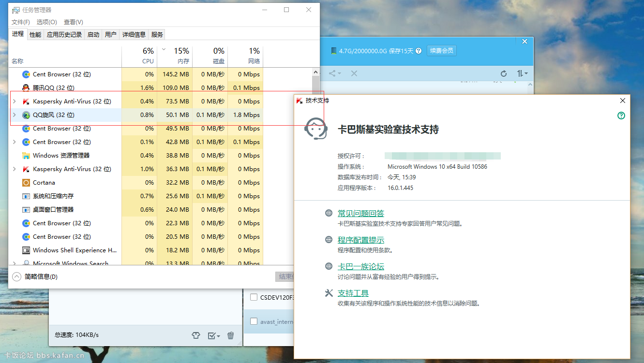Click Cent Browser icon in 49.5 MB row
The width and height of the screenshot is (644, 363).
[x=26, y=129]
